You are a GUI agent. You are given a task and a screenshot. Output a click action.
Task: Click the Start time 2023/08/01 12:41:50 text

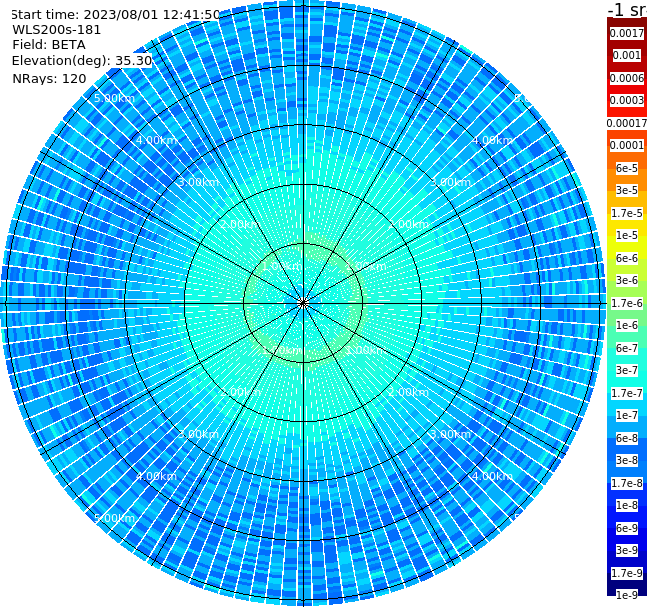(x=115, y=15)
